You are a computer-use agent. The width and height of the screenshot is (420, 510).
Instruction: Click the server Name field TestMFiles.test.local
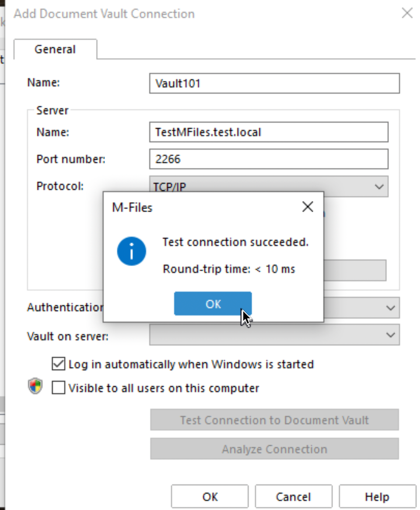269,132
